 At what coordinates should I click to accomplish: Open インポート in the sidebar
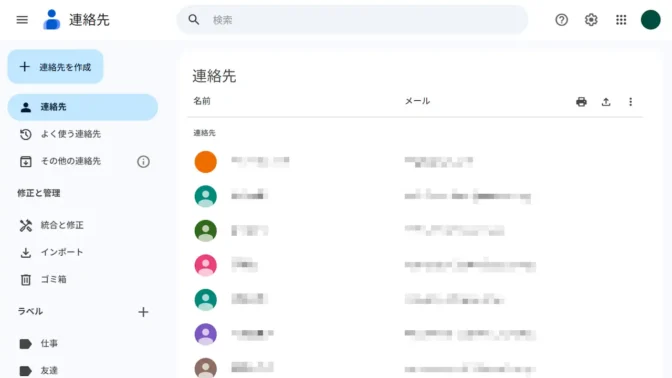point(83,252)
